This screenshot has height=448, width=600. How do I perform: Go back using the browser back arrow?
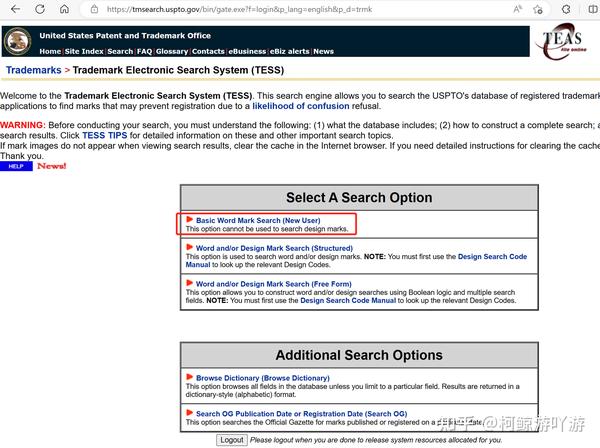tap(15, 9)
